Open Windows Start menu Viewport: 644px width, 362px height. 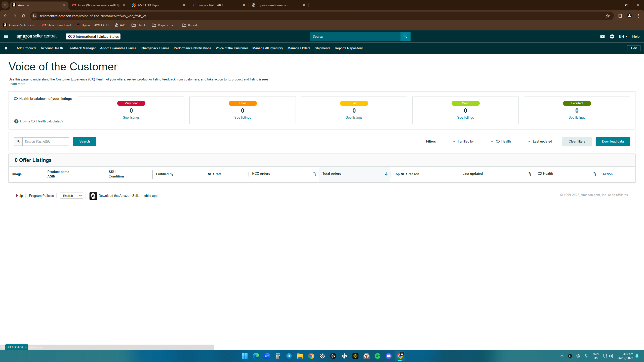[x=245, y=356]
